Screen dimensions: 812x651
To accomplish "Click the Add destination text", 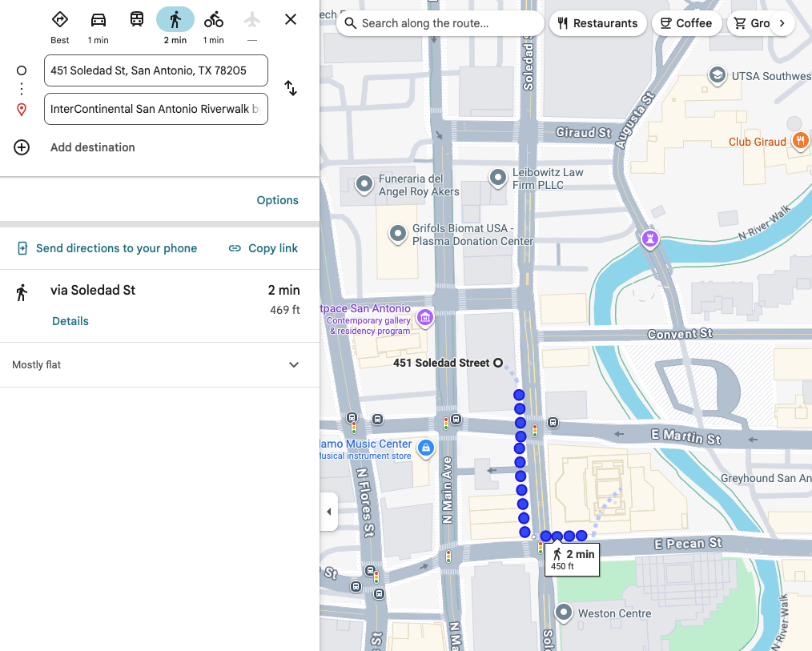I will pos(93,147).
